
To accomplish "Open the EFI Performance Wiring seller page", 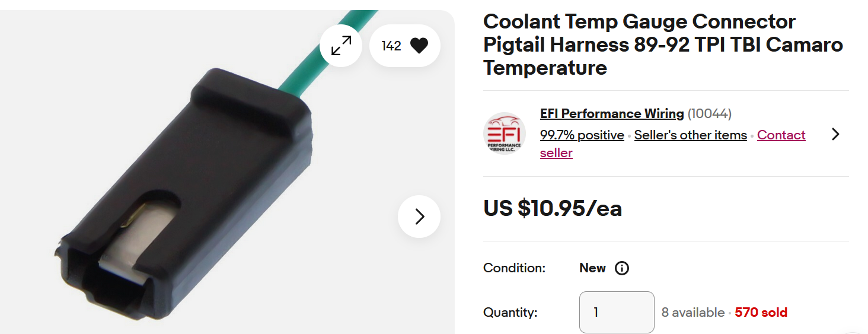I will click(612, 113).
